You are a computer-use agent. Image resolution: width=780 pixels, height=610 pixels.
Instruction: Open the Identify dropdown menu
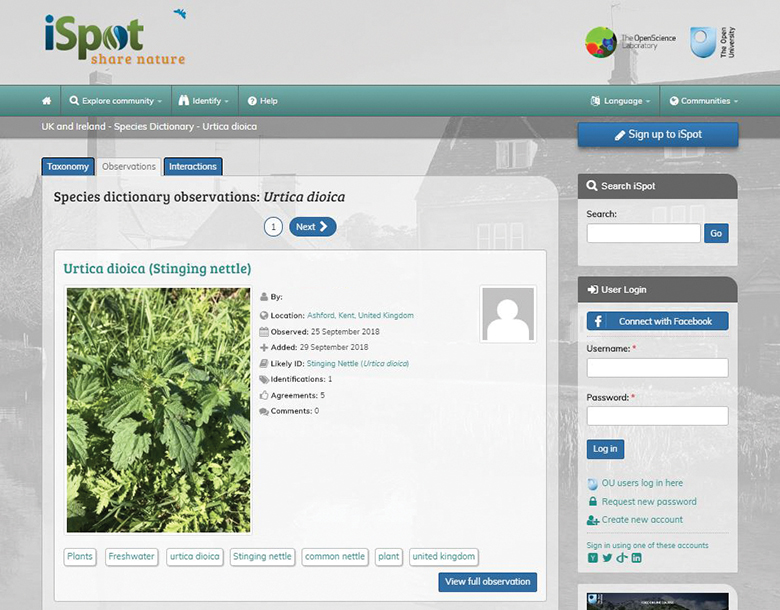[204, 101]
